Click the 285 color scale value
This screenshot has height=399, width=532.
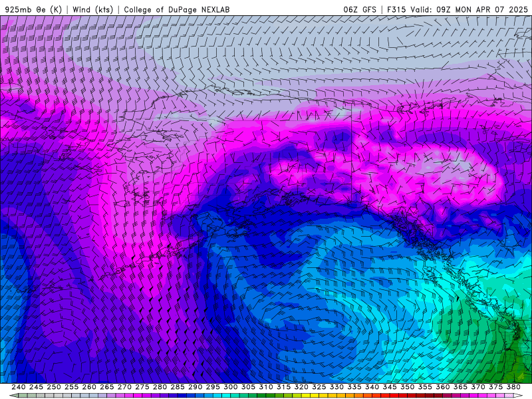tap(178, 387)
